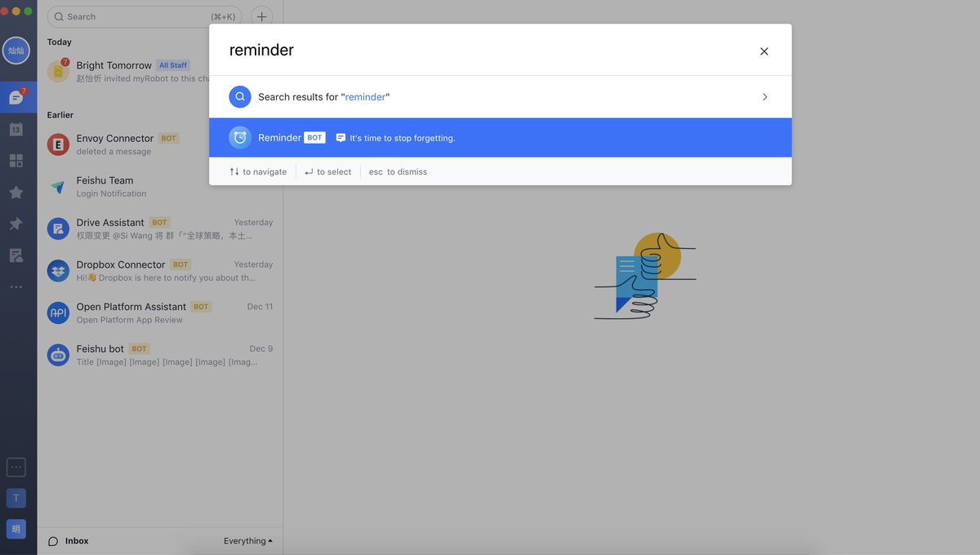Click the 'deleted a message' preview text
Screen dimensions: 980x555
point(114,152)
